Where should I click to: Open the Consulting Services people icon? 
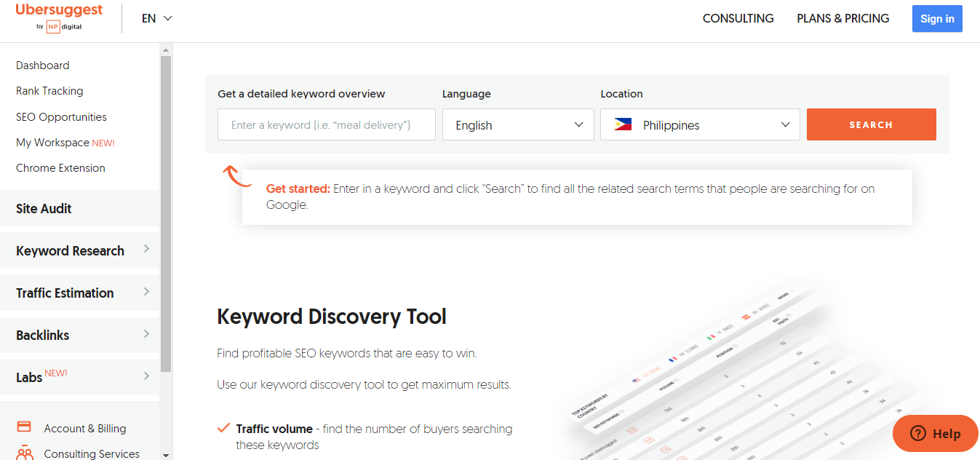tap(25, 453)
